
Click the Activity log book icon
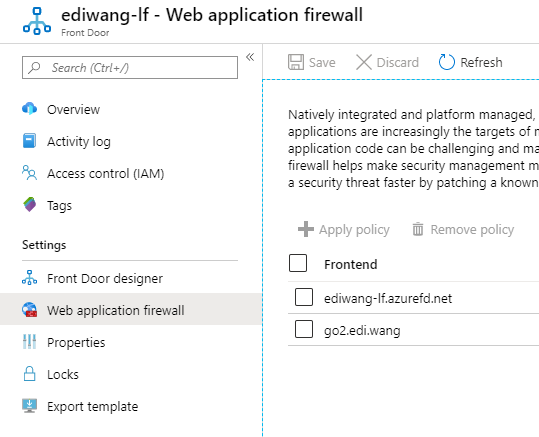click(x=30, y=141)
